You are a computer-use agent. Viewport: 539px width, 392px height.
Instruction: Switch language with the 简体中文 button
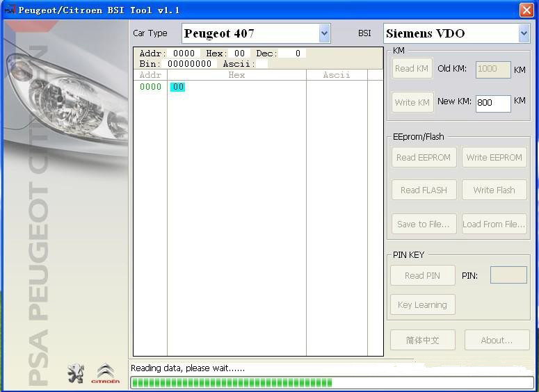click(x=423, y=340)
